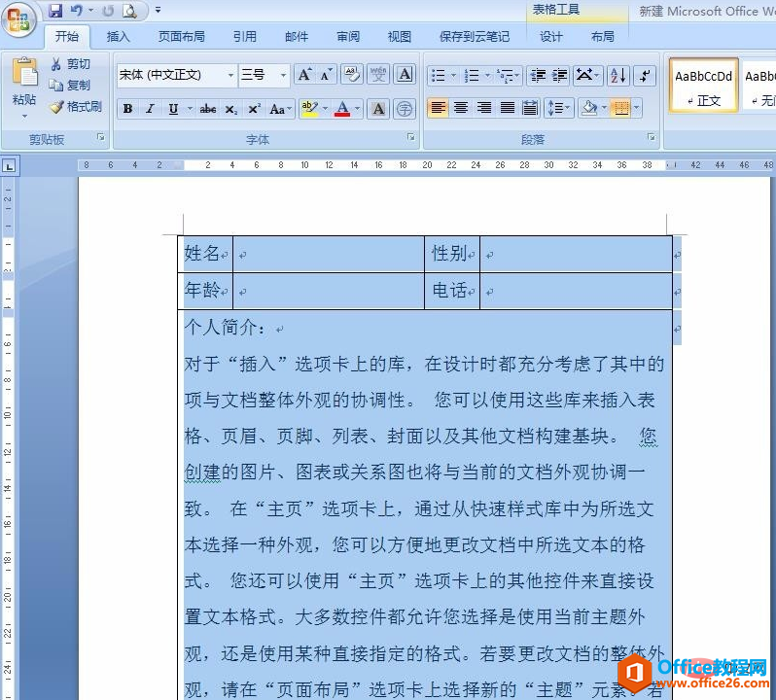
Task: Open the 邮件 tab
Action: 297,37
